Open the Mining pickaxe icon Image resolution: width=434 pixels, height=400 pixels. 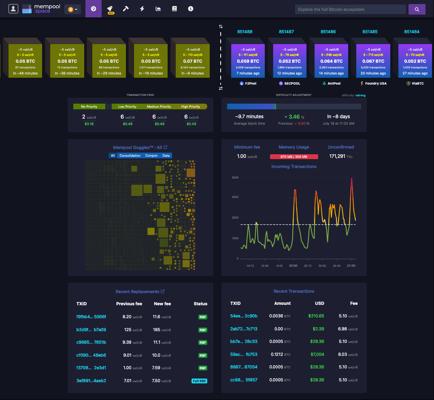pyautogui.click(x=126, y=9)
